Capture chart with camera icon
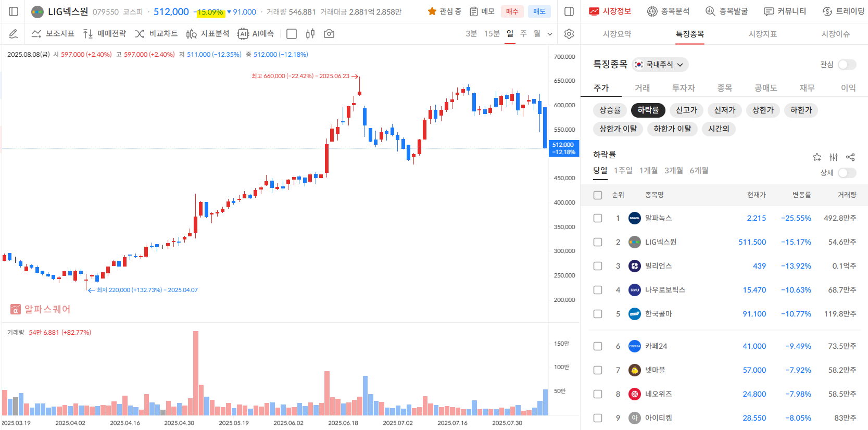 329,34
